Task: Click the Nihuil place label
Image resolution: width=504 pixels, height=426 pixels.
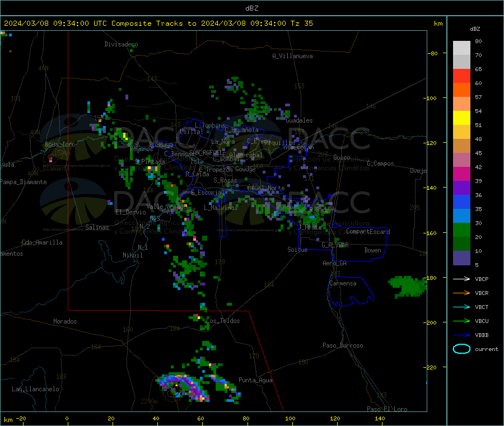Action: click(132, 255)
